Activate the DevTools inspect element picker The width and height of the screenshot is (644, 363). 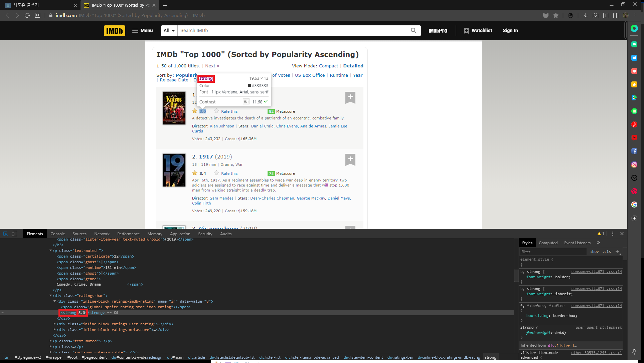5,234
